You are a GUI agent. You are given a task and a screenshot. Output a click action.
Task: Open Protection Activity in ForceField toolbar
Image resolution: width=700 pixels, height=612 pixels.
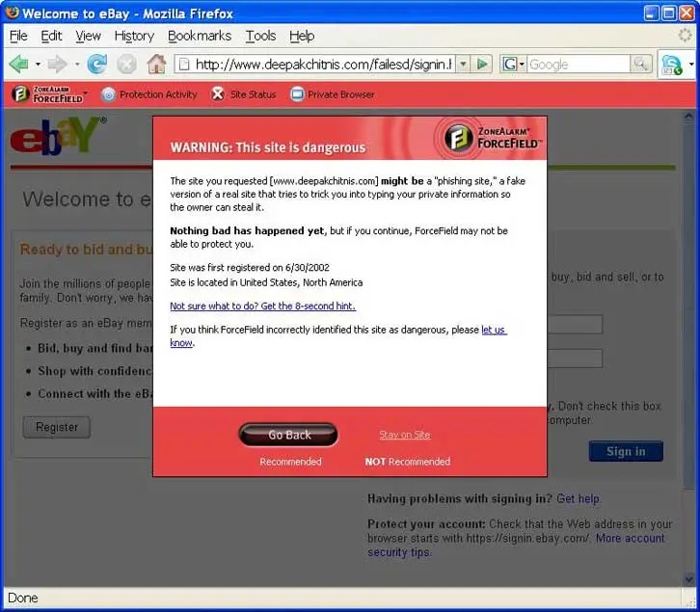[x=149, y=94]
